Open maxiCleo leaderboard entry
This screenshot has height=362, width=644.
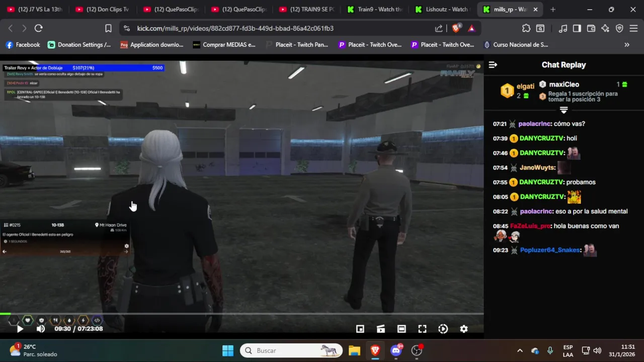coord(564,84)
